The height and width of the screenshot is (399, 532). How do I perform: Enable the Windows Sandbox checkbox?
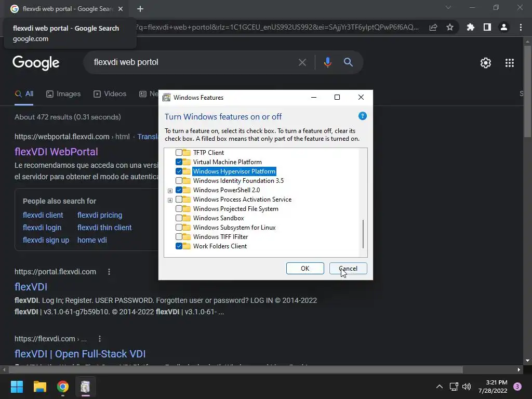[179, 218]
